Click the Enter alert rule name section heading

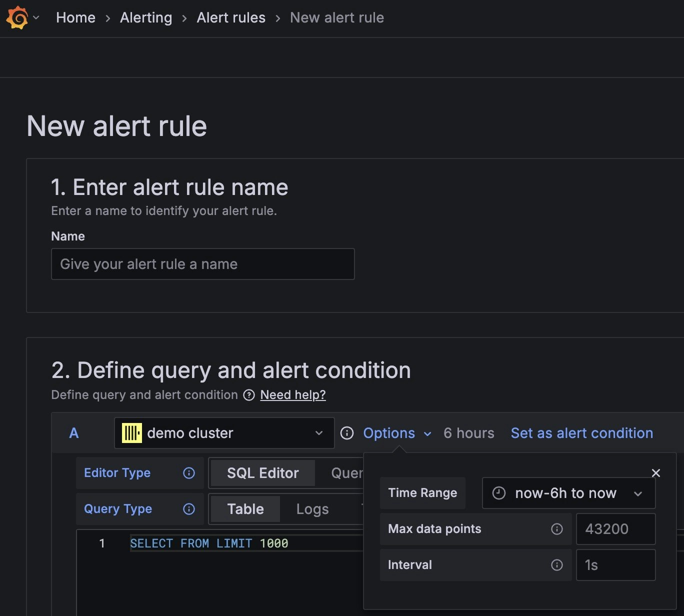[x=169, y=187]
